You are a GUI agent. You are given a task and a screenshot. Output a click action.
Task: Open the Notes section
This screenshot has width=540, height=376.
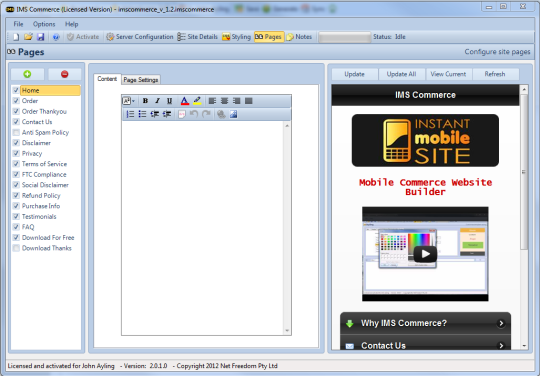[299, 37]
